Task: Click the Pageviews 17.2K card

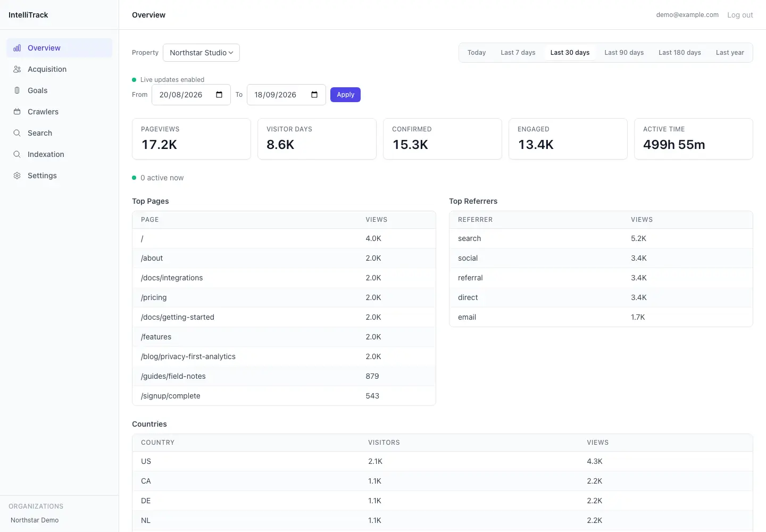Action: [x=191, y=139]
